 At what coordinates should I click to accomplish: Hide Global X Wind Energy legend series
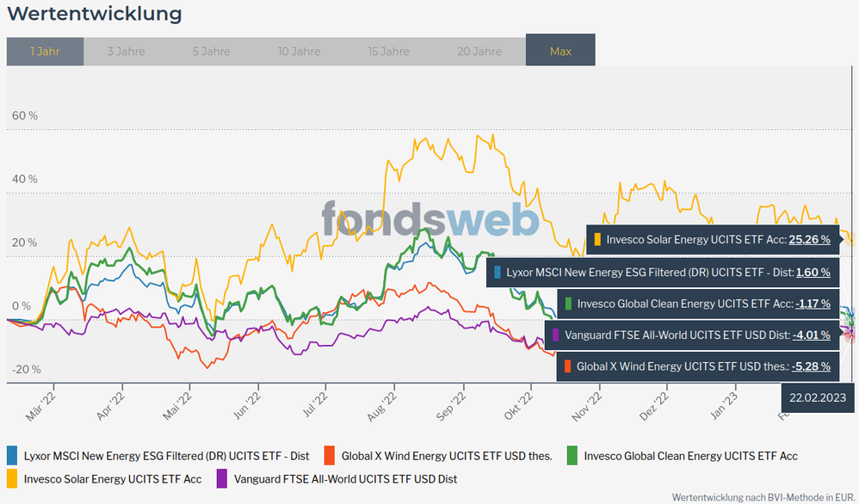point(446,456)
